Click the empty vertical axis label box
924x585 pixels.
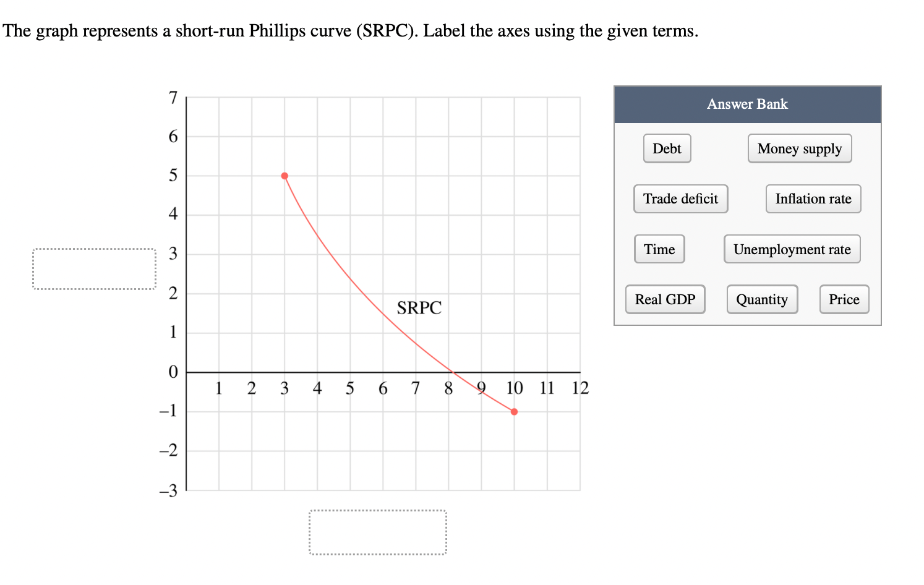click(94, 269)
